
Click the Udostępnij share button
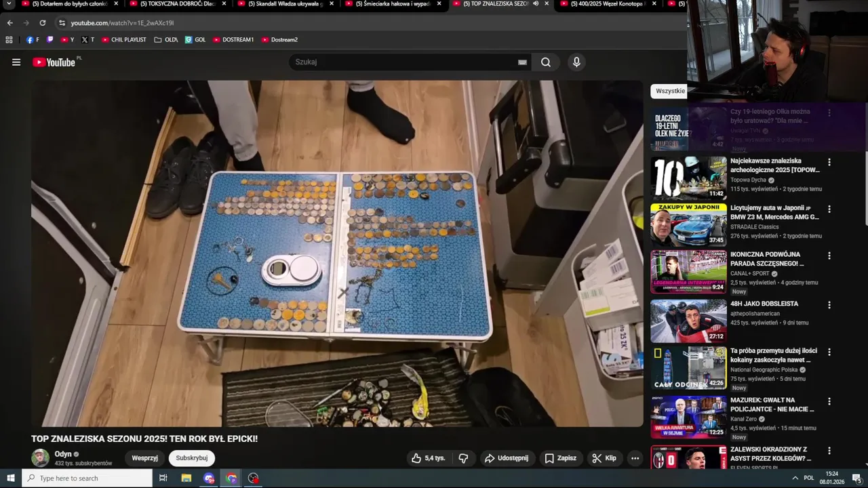(506, 458)
